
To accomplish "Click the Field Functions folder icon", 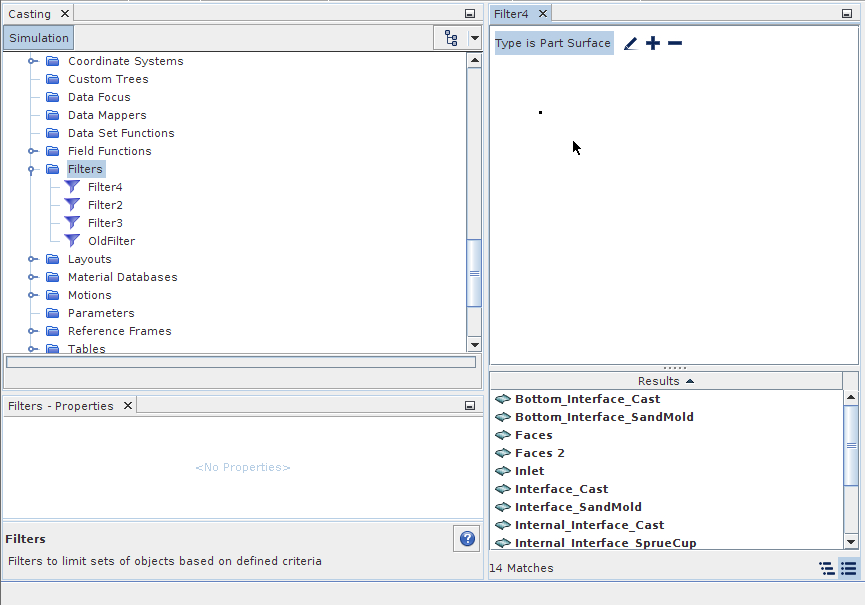I will [x=52, y=151].
